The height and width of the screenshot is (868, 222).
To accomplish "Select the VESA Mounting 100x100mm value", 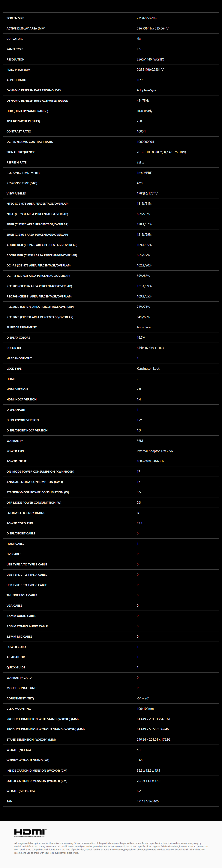I will pos(145,709).
